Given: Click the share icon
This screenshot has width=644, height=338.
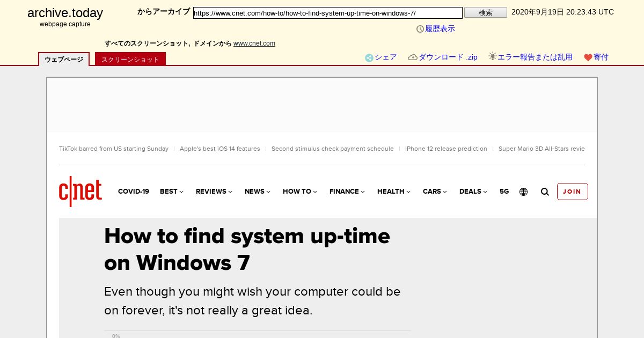Looking at the screenshot, I should (369, 58).
